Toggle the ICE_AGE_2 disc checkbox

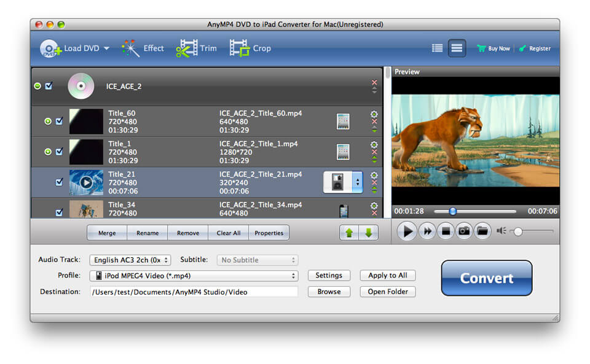pos(49,86)
